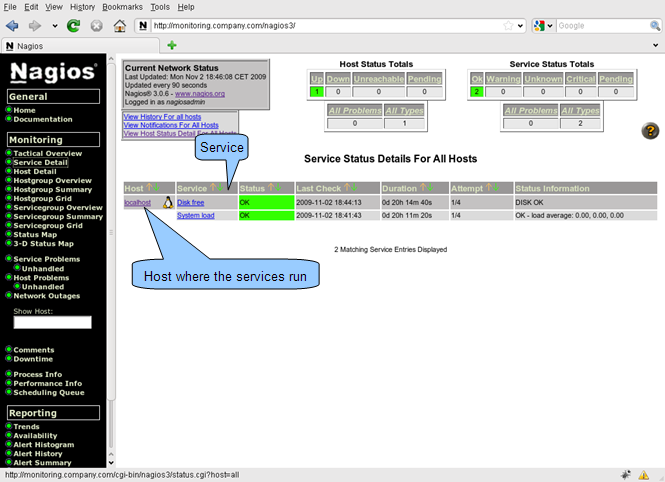Open Host Detail in sidebar
665x482 pixels.
coord(35,171)
